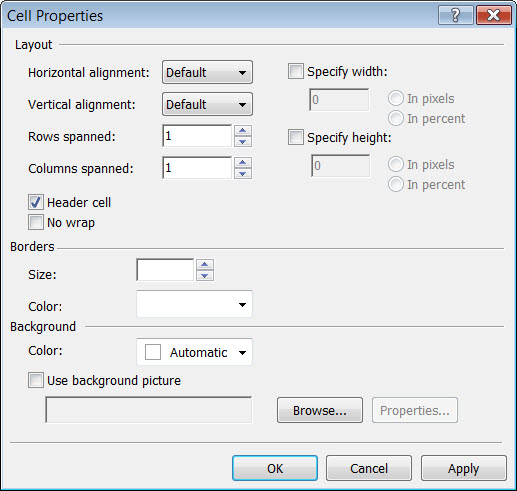517x491 pixels.
Task: Click the Help question mark button
Action: 456,15
